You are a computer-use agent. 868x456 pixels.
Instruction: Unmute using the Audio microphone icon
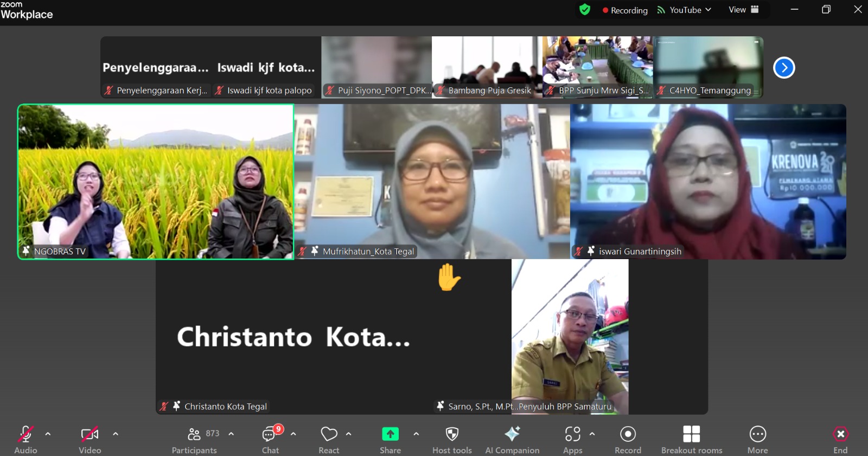[25, 434]
